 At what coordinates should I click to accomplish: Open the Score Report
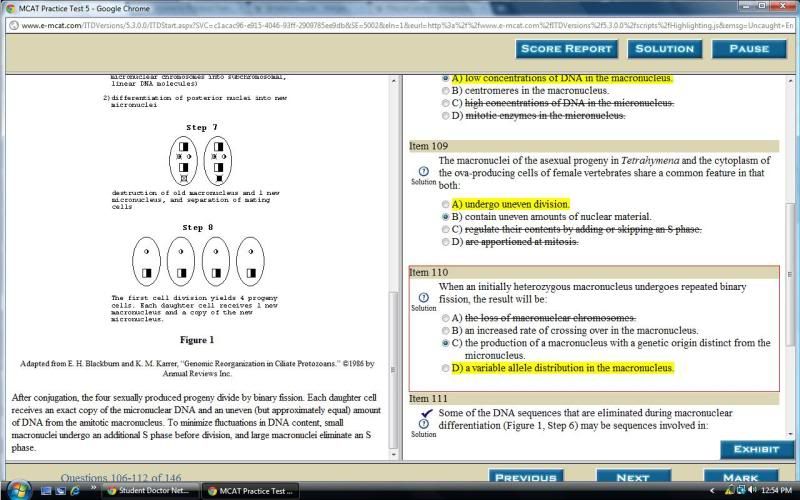click(566, 49)
